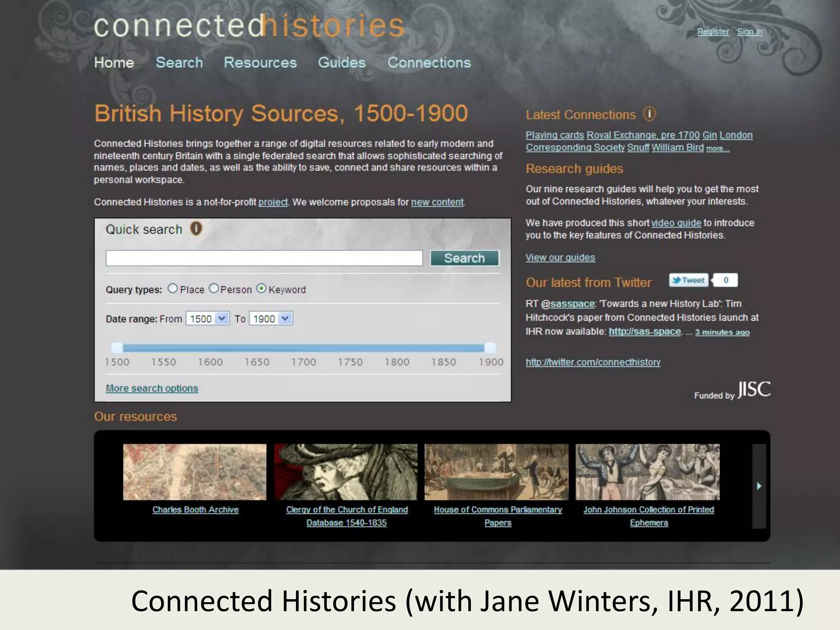
Task: Go to the Home navigation item
Action: coord(114,62)
